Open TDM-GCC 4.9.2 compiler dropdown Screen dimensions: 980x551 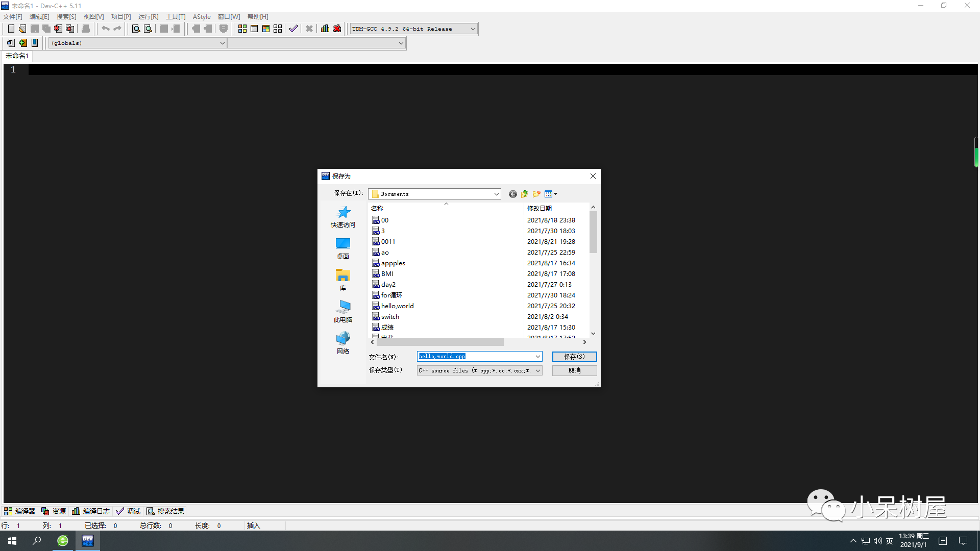473,29
